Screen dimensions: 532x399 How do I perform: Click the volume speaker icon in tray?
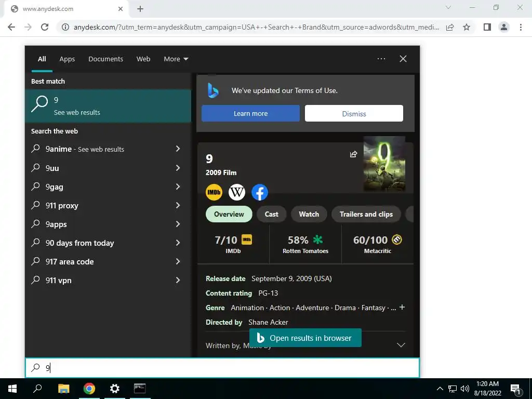coord(465,389)
